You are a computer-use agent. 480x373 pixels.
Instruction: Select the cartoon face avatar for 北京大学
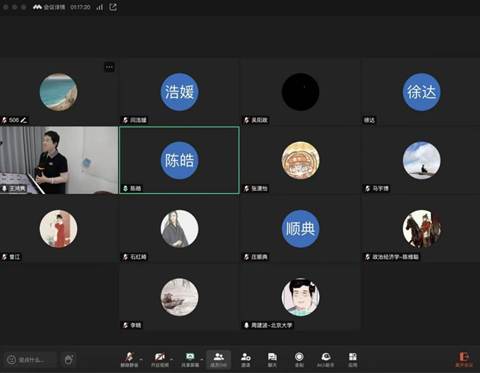pyautogui.click(x=300, y=297)
